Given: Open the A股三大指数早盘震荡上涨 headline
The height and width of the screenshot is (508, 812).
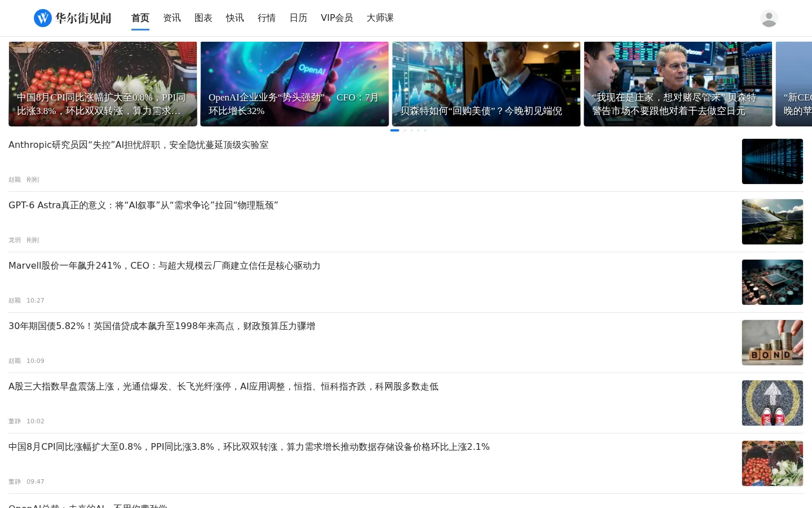Looking at the screenshot, I should (223, 387).
